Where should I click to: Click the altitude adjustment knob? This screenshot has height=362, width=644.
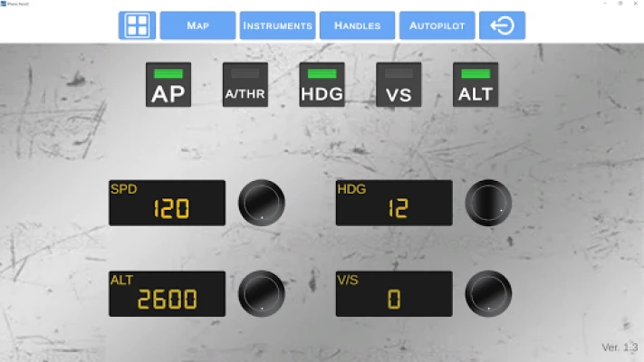262,294
